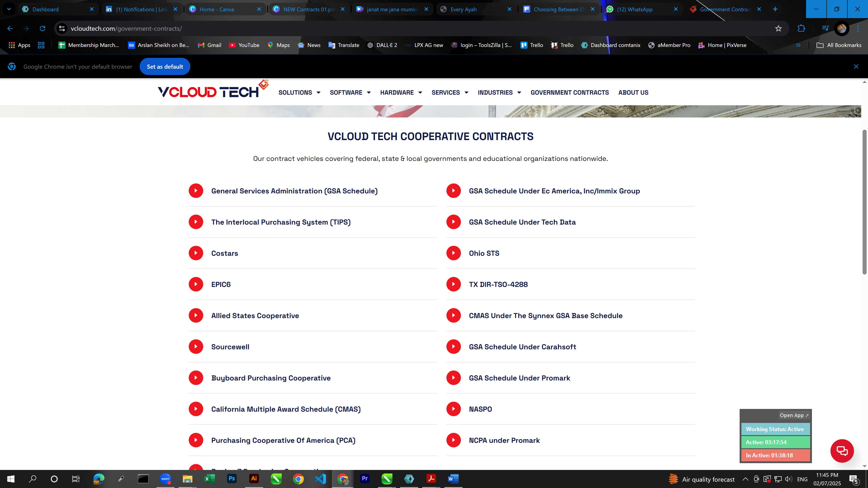Open Adobe Acrobat from the taskbar
868x488 pixels.
[431, 479]
